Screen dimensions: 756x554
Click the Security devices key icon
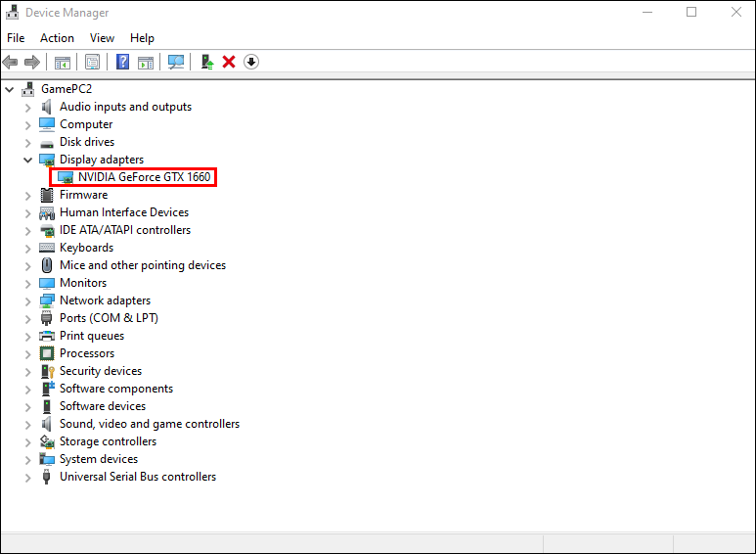[47, 372]
